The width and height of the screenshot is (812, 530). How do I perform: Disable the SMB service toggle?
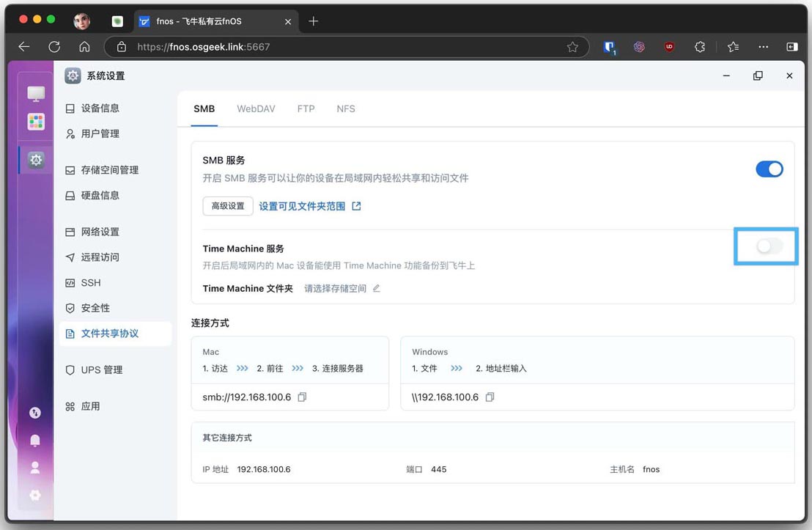(x=769, y=169)
